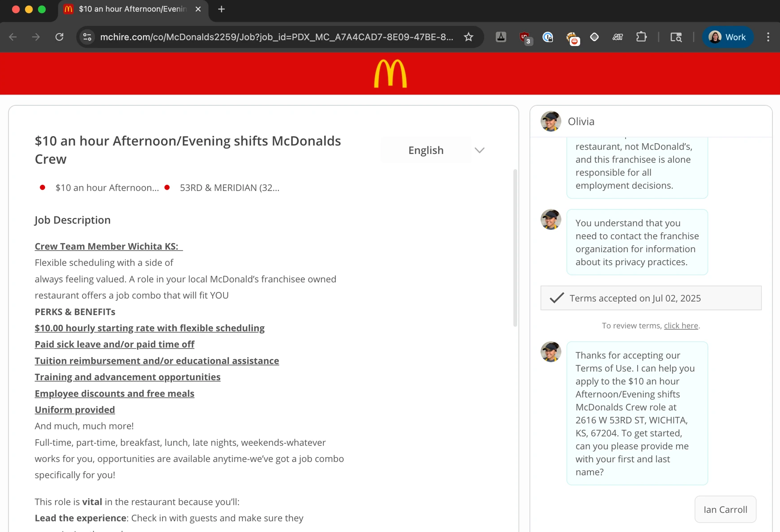Open the red shield extension with badge 3
The width and height of the screenshot is (780, 532).
[525, 38]
